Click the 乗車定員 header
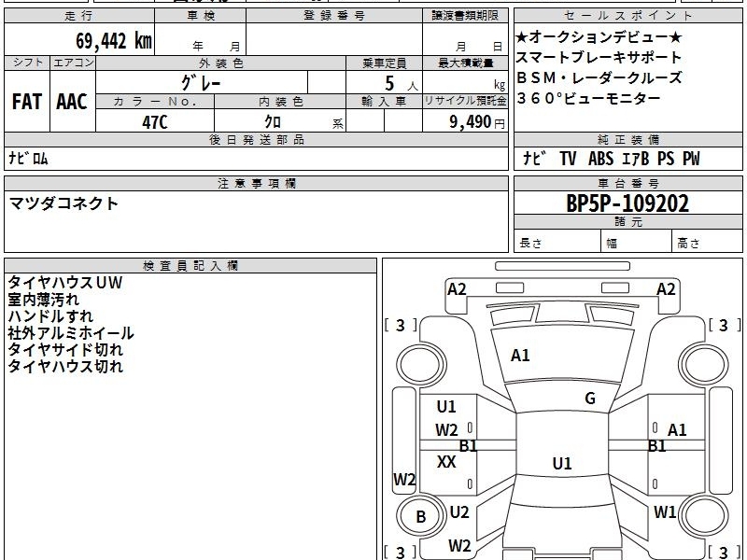The height and width of the screenshot is (560, 747). click(384, 63)
